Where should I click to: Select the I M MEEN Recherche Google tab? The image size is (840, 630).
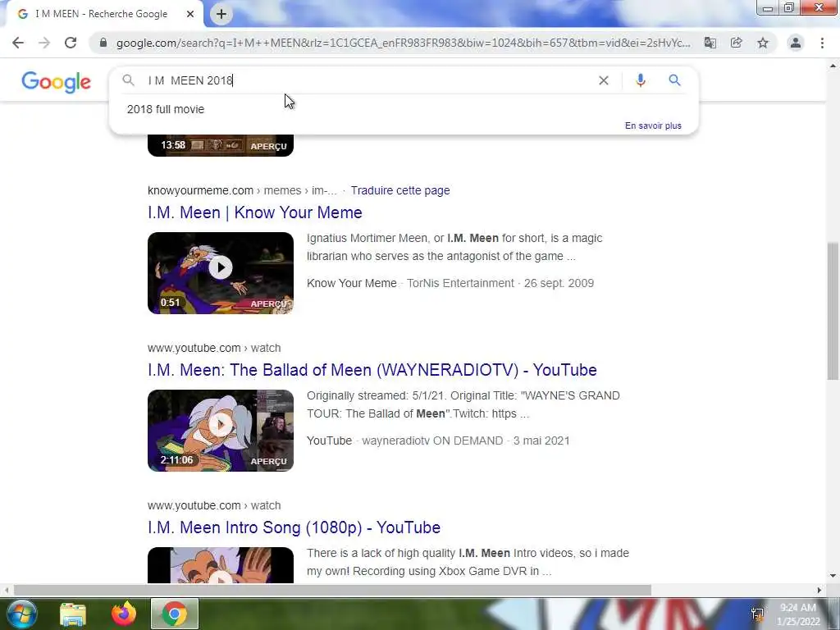(x=101, y=14)
